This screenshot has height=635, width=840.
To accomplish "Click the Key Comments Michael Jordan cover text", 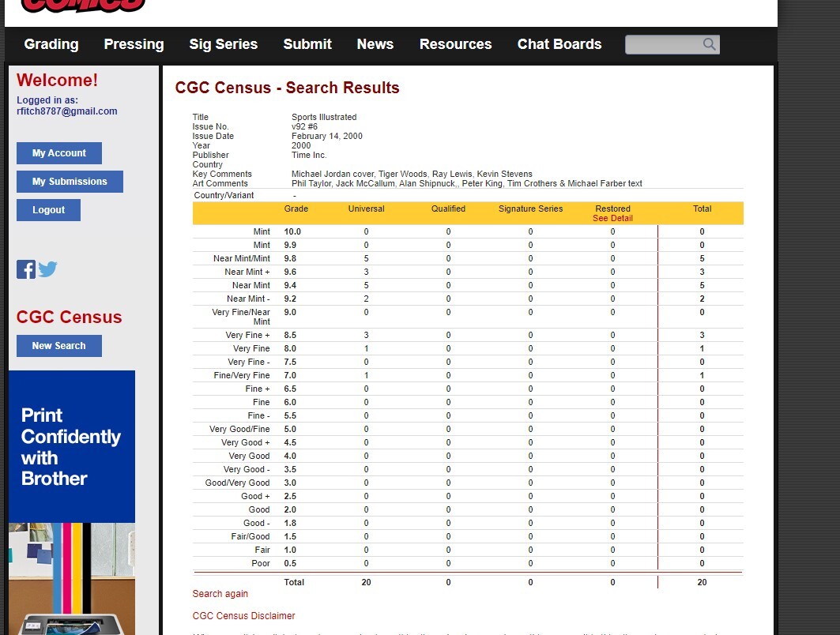I will (412, 174).
